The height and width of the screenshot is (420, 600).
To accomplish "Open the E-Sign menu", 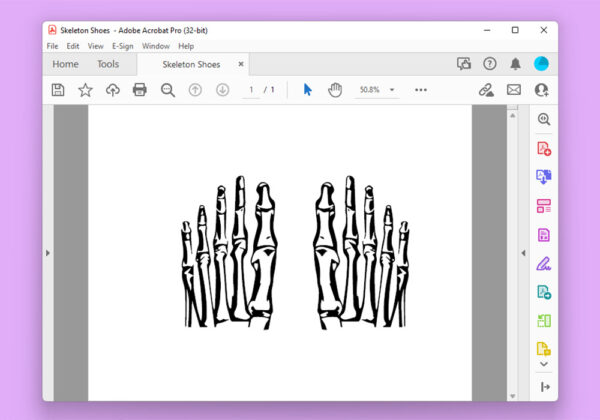I will coord(122,46).
